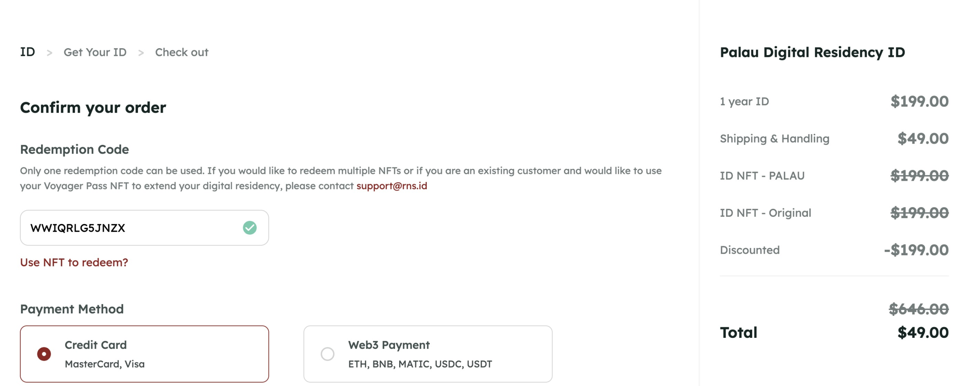The image size is (980, 386).
Task: Click the Use NFT to redeem link
Action: [74, 263]
